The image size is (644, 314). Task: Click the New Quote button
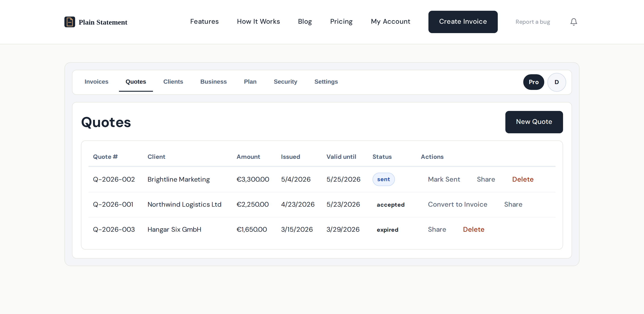tap(534, 122)
